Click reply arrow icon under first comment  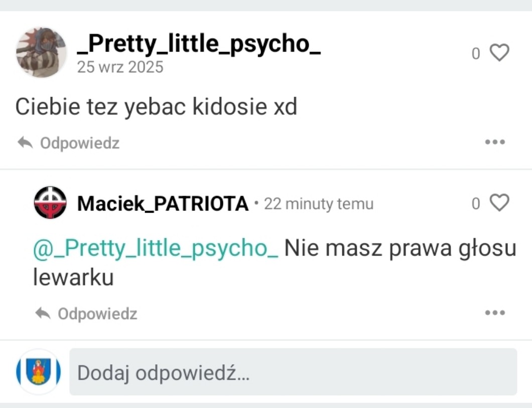25,143
